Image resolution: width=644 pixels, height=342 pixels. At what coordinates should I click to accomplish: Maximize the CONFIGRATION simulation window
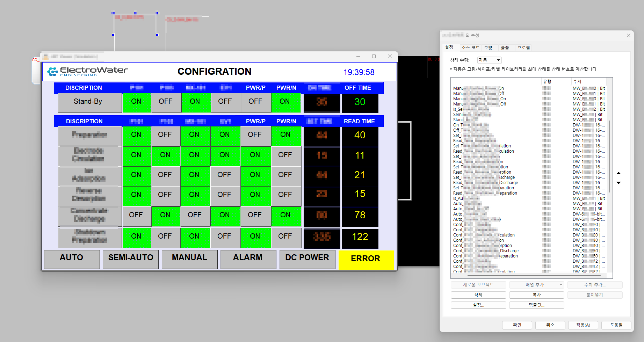(x=374, y=56)
